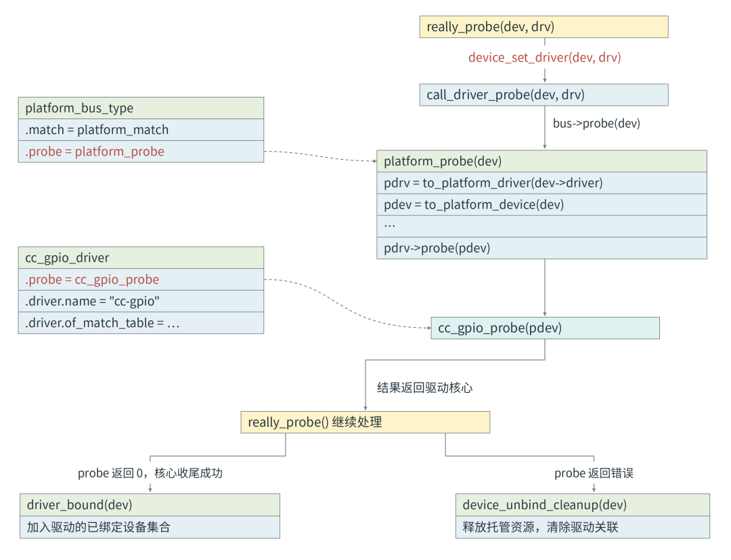This screenshot has height=560, width=731.
Task: Select the probe 返回 0，核心收尾成功 label
Action: (150, 473)
